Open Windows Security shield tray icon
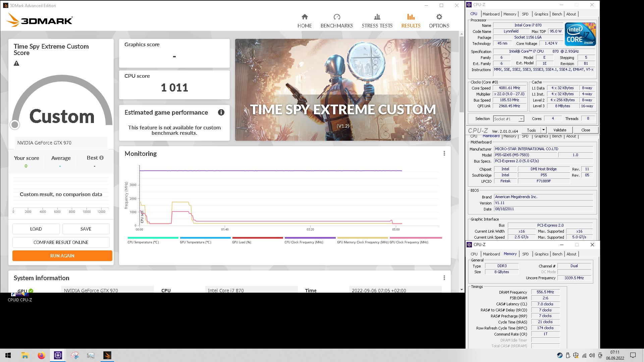 pyautogui.click(x=576, y=355)
